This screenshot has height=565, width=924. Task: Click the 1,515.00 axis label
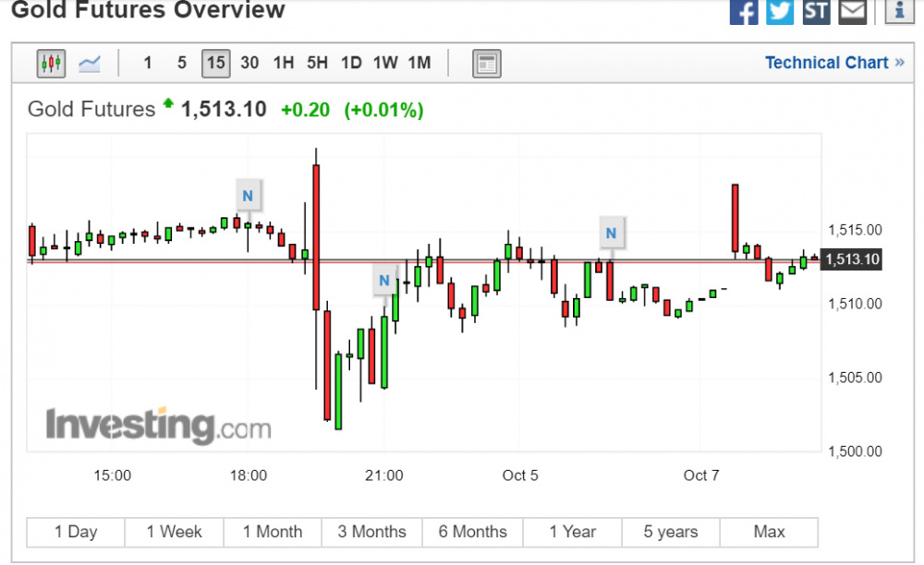click(855, 230)
